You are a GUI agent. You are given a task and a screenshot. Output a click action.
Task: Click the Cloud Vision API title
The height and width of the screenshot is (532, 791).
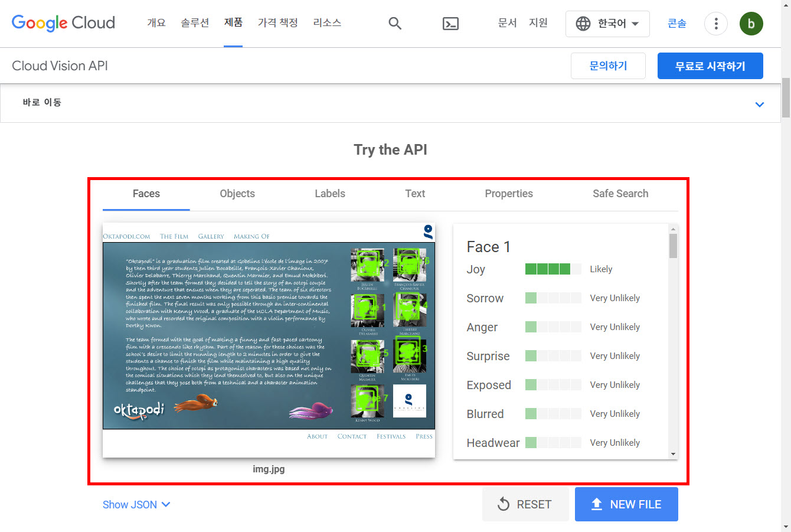click(x=60, y=66)
